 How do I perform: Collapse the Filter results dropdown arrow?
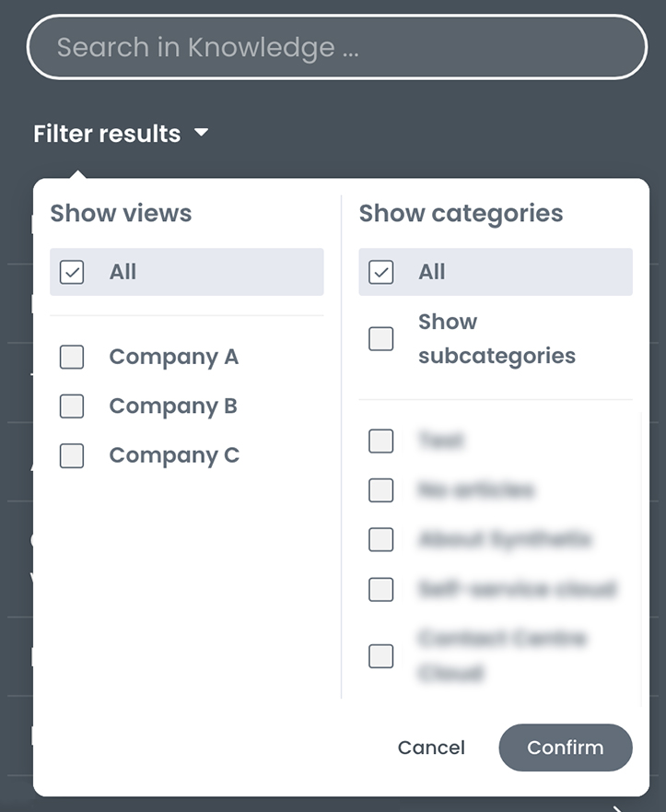tap(202, 133)
